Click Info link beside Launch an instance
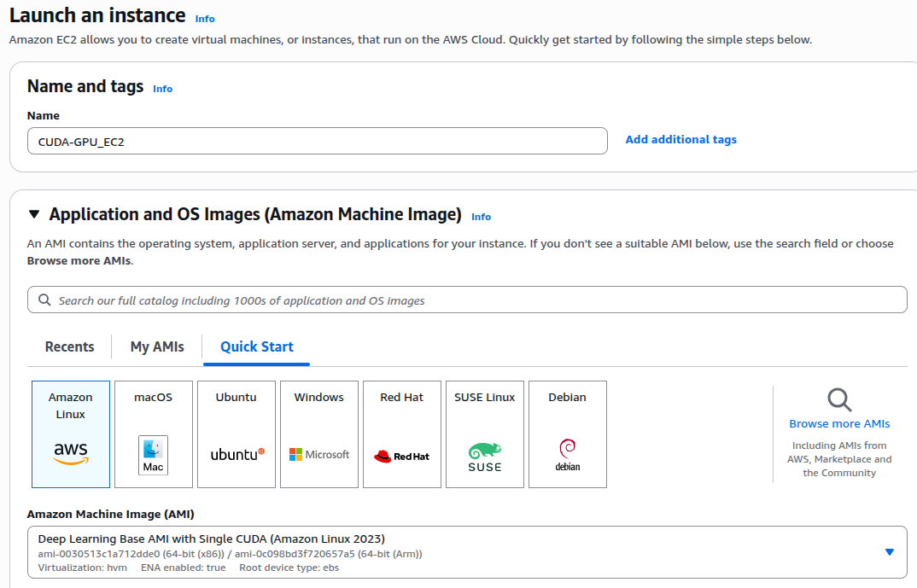Screen dimensions: 917x588 pos(205,19)
